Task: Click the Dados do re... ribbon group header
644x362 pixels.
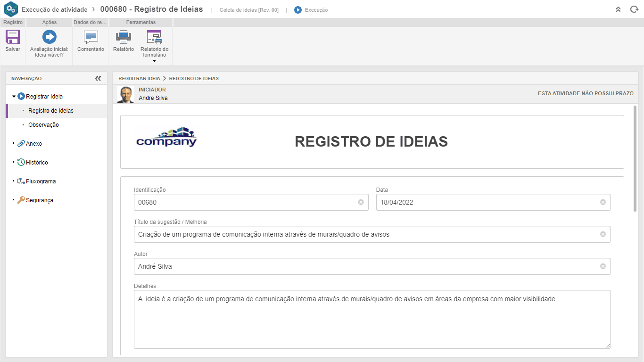Action: (x=91, y=22)
